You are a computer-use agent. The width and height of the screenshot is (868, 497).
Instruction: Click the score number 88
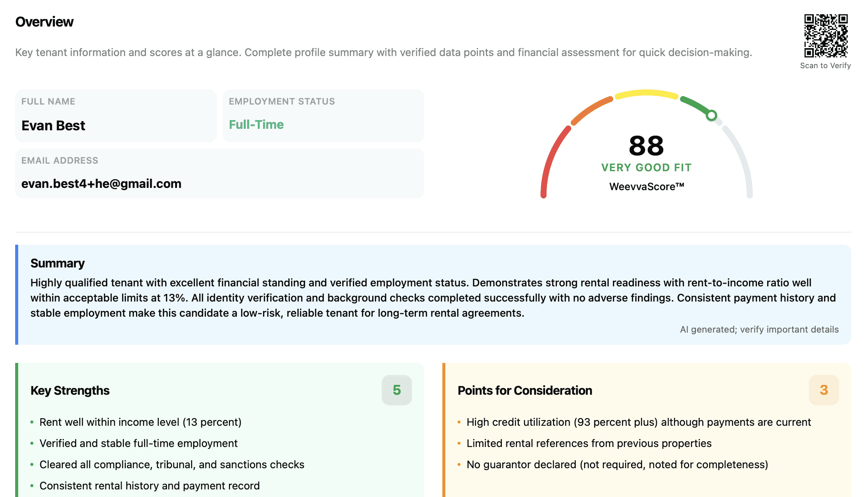click(646, 146)
